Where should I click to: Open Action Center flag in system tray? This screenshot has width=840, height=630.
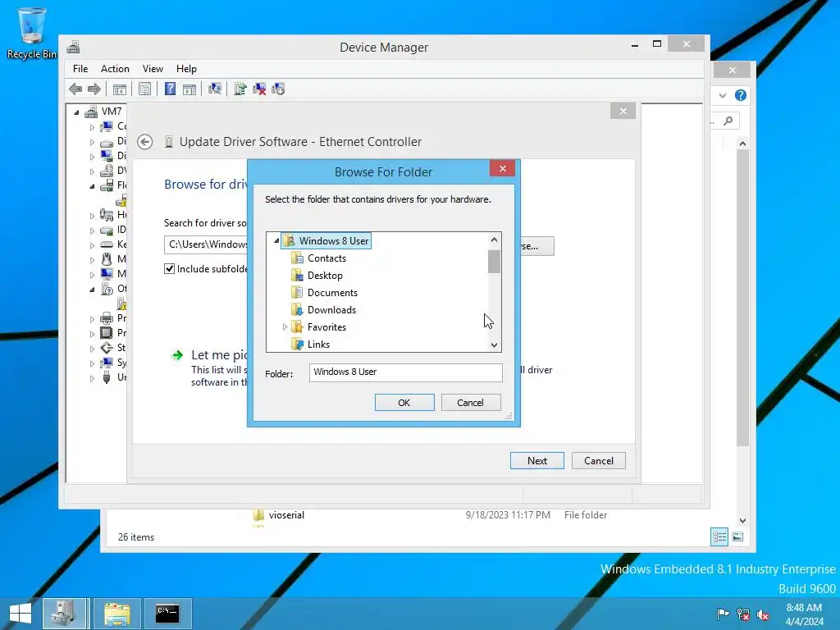point(723,614)
